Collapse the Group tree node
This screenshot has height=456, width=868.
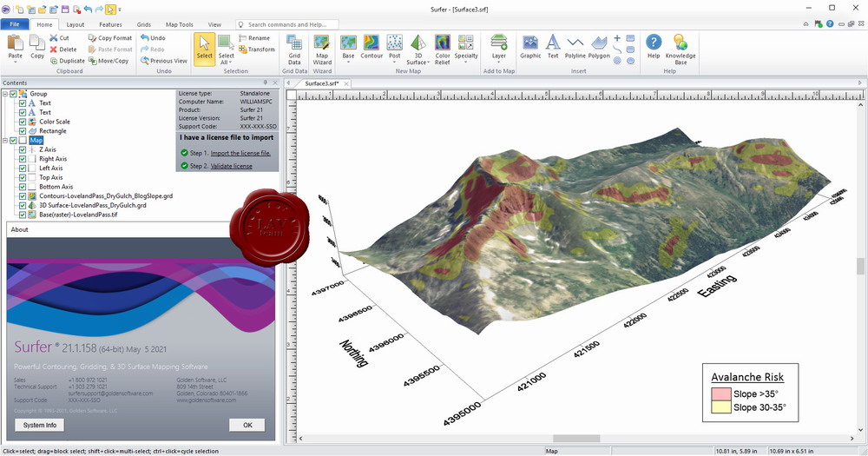pos(5,94)
